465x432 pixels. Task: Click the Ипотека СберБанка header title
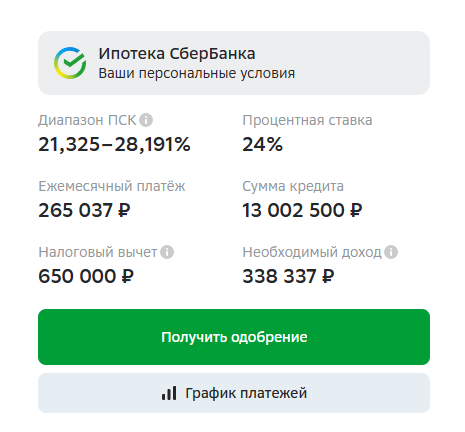(x=177, y=54)
